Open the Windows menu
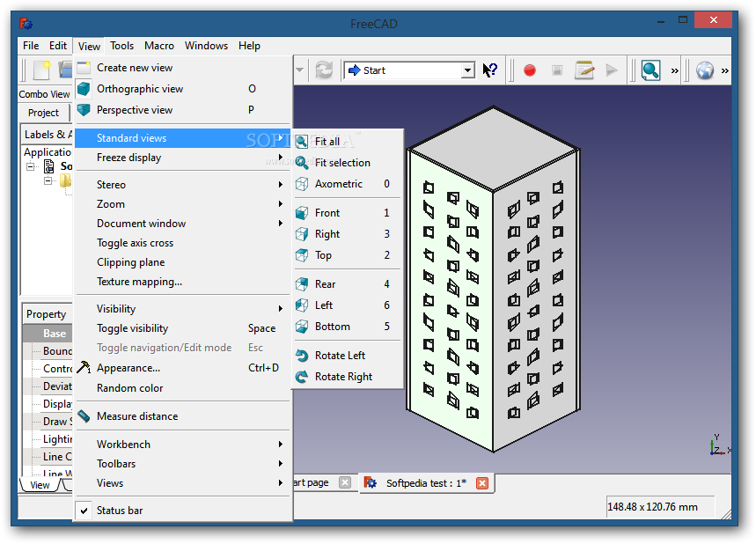 pyautogui.click(x=206, y=46)
